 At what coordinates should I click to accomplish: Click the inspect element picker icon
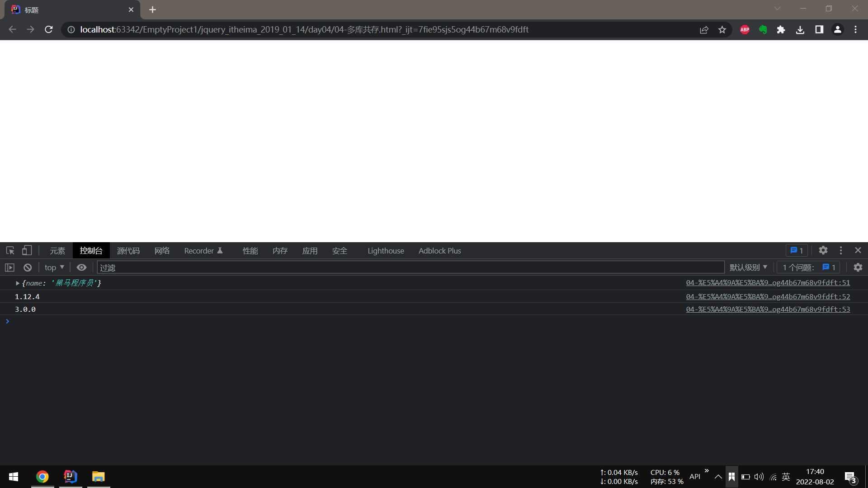click(10, 250)
